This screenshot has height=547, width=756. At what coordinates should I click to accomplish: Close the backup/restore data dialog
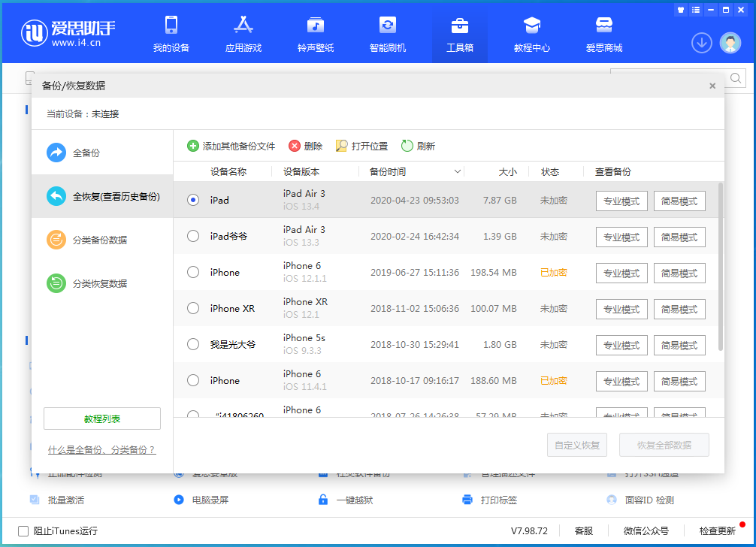pos(712,86)
